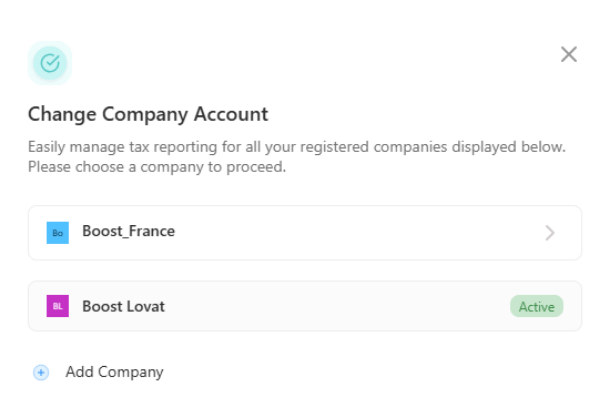
Task: Click the Change Company Account heading
Action: pos(148,114)
